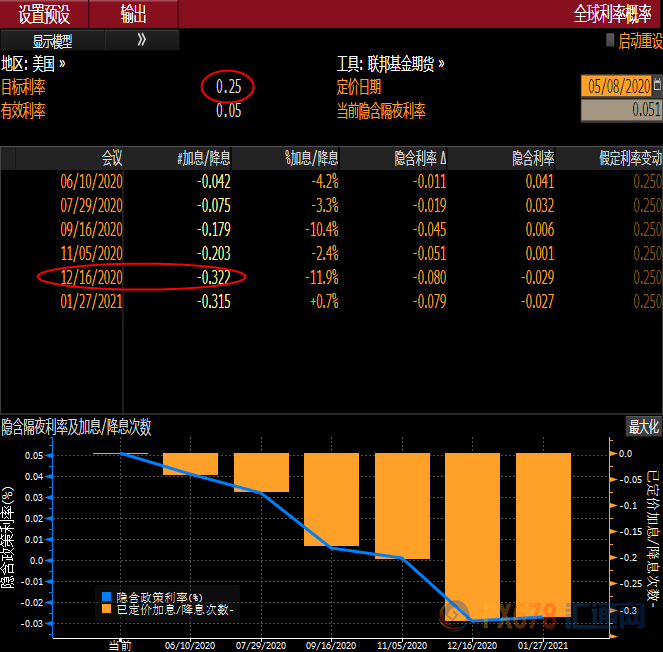Image resolution: width=663 pixels, height=652 pixels.
Task: Click the blue 隐含政策利率 legend marker
Action: coord(104,595)
